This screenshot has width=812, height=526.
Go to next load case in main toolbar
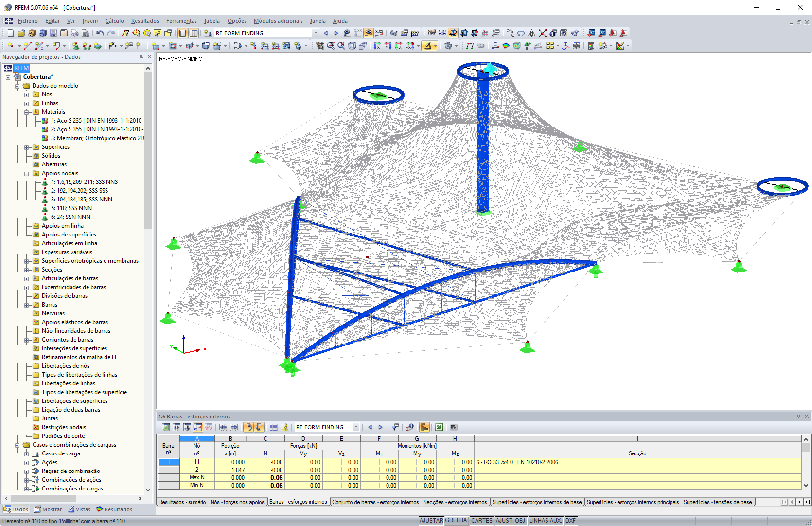[x=336, y=33]
